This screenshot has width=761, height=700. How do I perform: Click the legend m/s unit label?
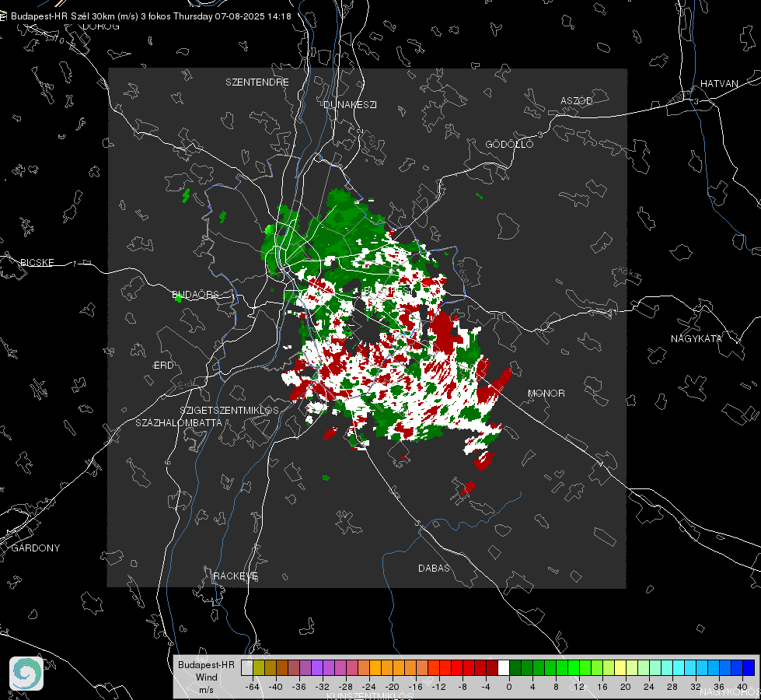206,690
